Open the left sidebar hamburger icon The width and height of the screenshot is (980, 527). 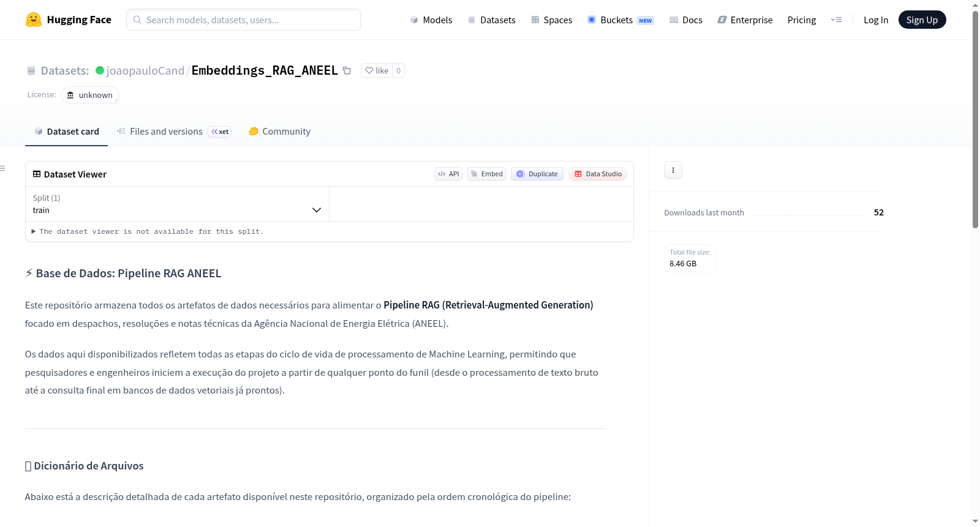2,168
